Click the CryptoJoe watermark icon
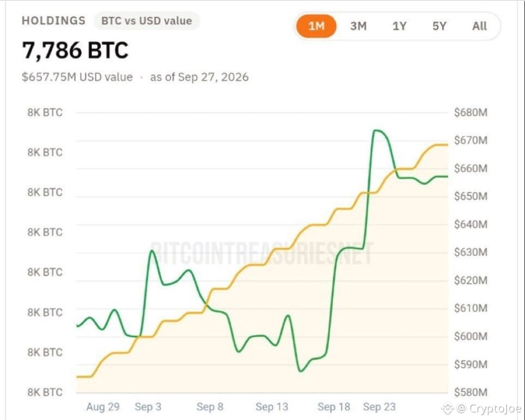Image resolution: width=525 pixels, height=420 pixels. 448,408
